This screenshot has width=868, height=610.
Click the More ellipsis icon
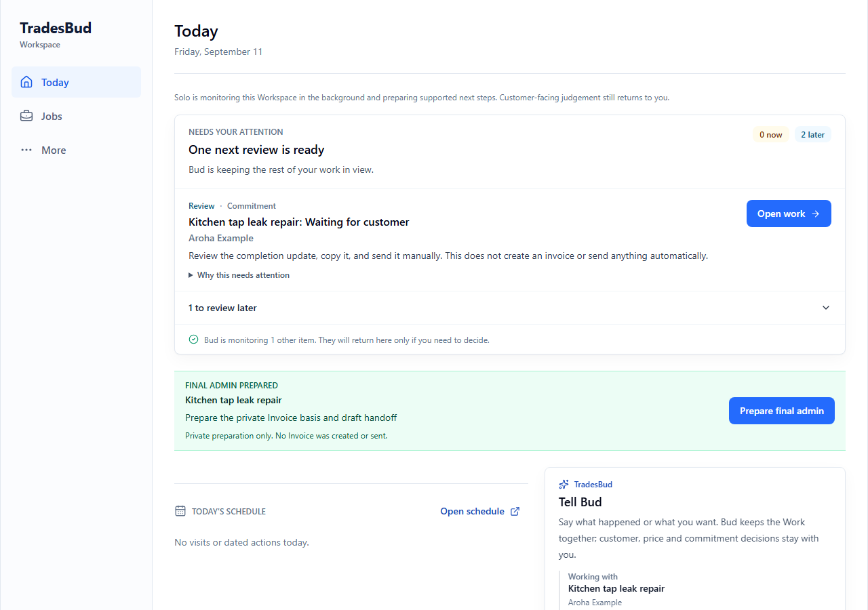pyautogui.click(x=26, y=150)
